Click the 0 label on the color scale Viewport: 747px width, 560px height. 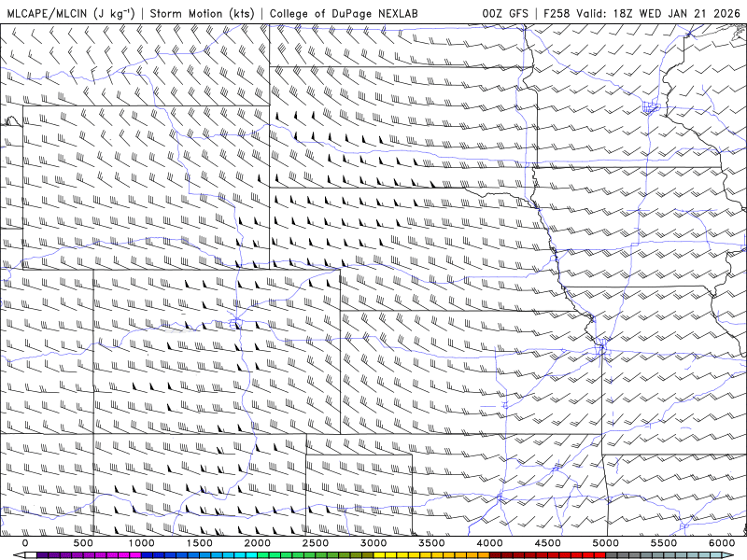click(x=25, y=543)
